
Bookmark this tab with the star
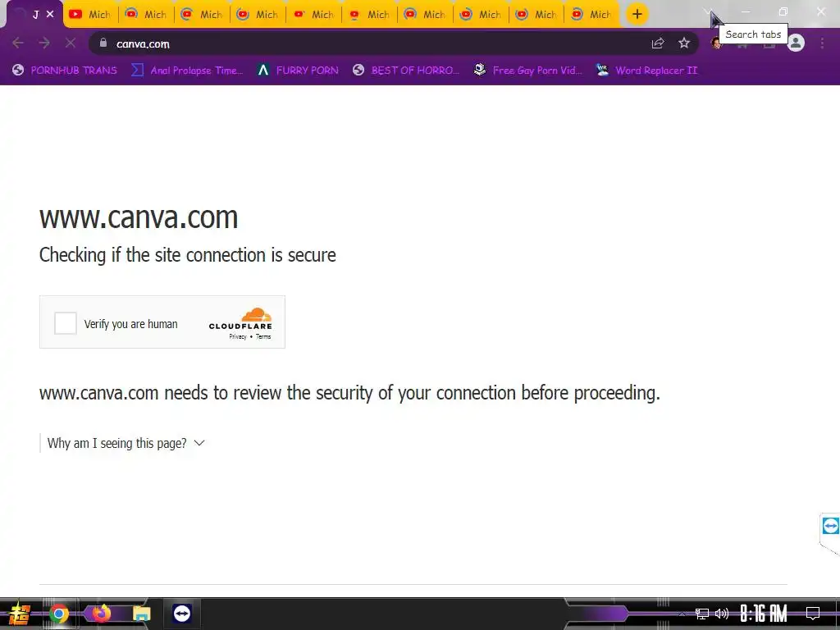684,43
